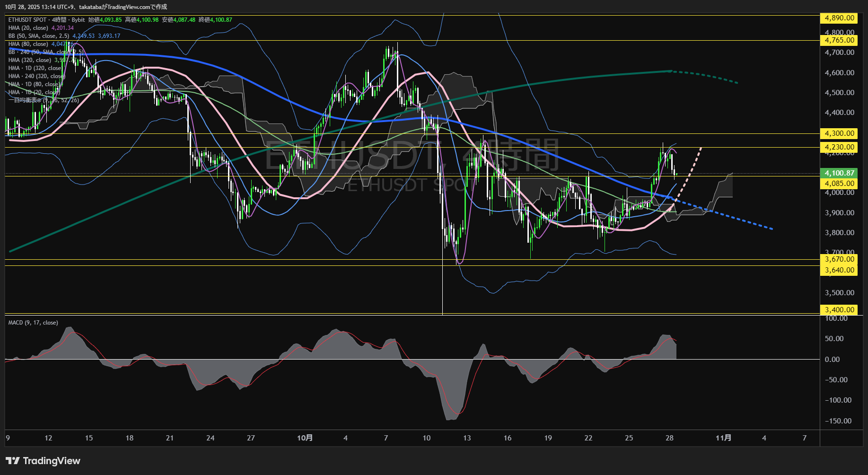Image resolution: width=868 pixels, height=475 pixels.
Task: Click the 4,085.00 yellow price label
Action: pos(839,183)
